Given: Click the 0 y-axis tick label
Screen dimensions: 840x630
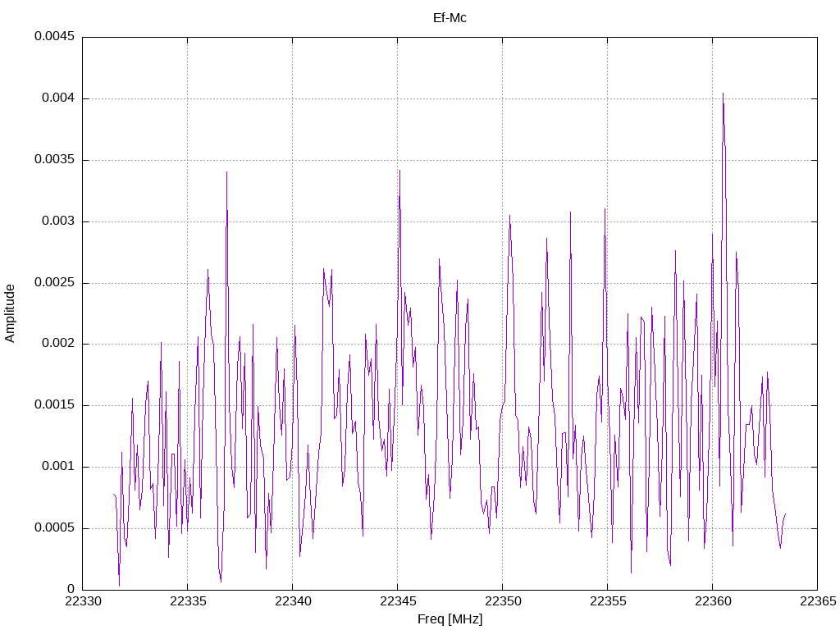Looking at the screenshot, I should [71, 589].
